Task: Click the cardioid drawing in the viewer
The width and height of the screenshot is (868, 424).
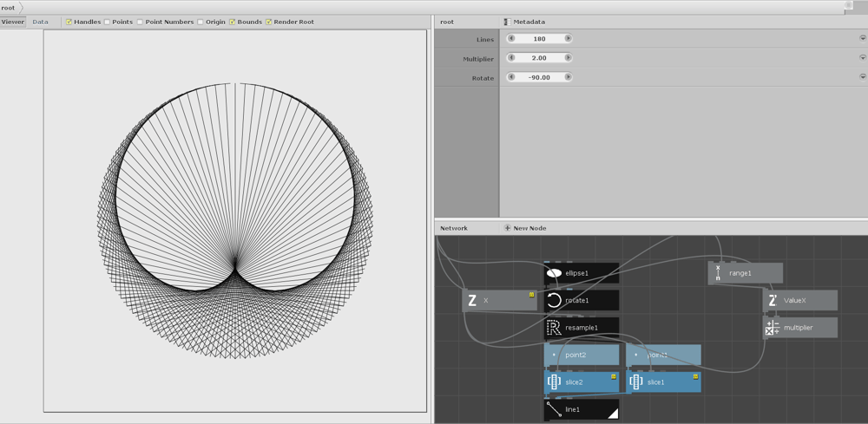Action: [235, 220]
